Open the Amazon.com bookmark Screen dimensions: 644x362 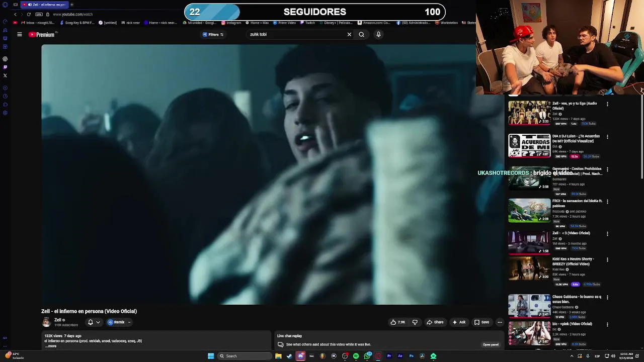[x=374, y=23]
